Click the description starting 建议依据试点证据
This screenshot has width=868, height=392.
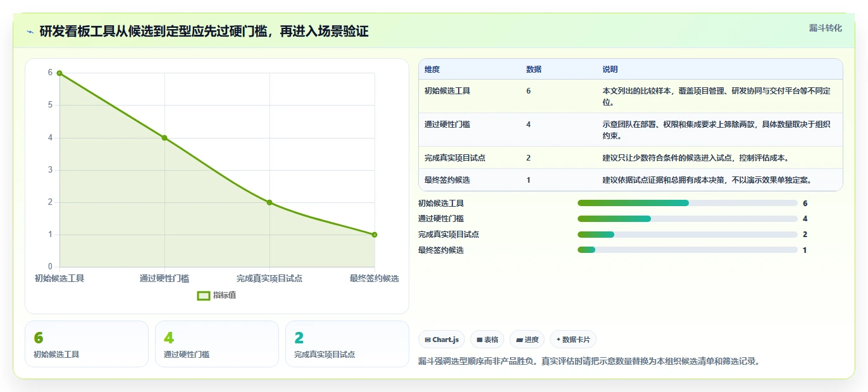(707, 180)
